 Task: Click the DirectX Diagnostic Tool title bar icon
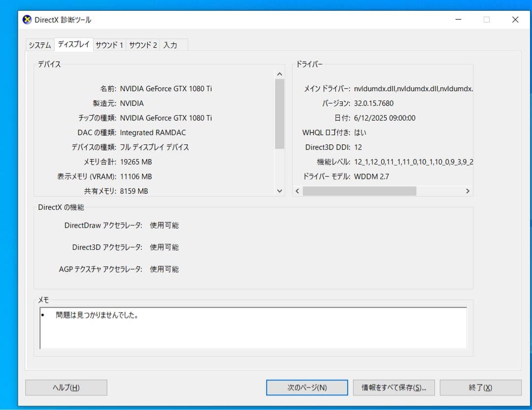(28, 20)
